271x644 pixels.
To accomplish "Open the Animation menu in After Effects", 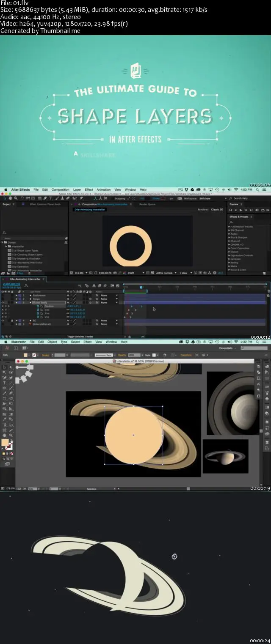I will 104,190.
